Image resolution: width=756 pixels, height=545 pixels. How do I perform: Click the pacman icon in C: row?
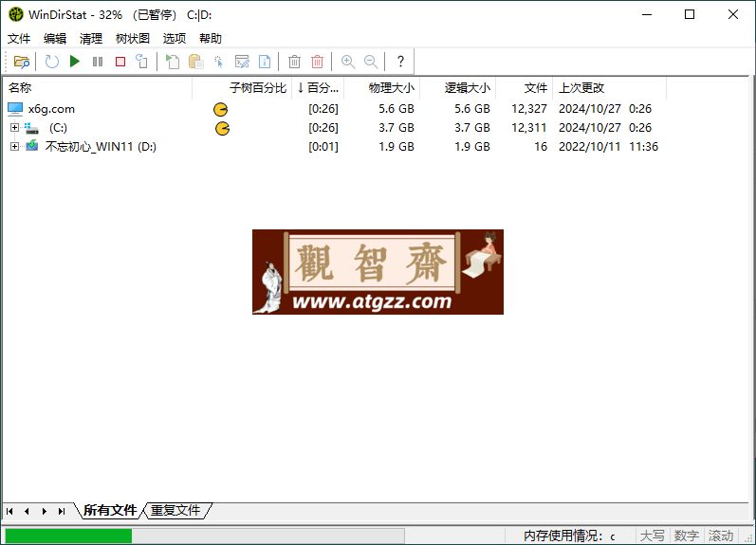click(222, 129)
